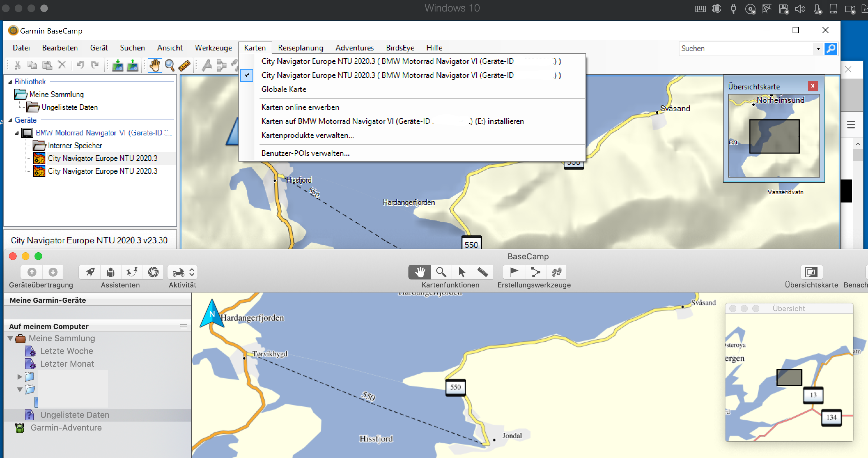This screenshot has width=868, height=458.
Task: Open the Auf meinem Computer list options
Action: tap(184, 326)
